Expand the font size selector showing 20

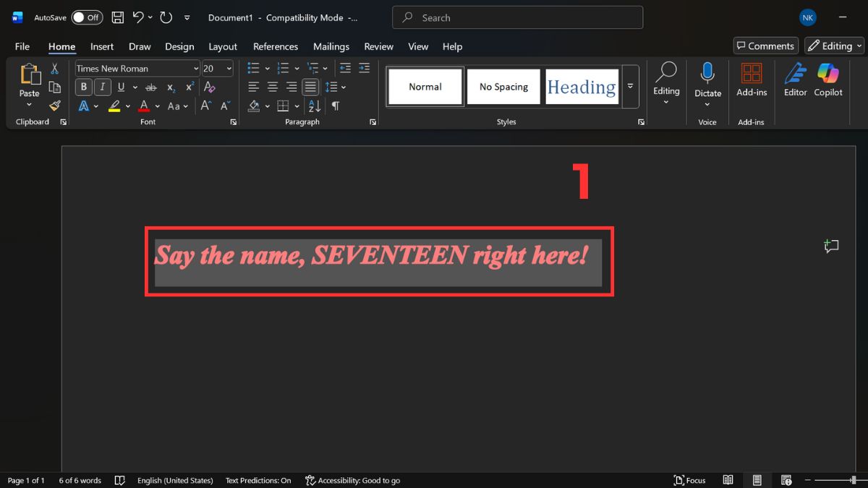tap(230, 68)
